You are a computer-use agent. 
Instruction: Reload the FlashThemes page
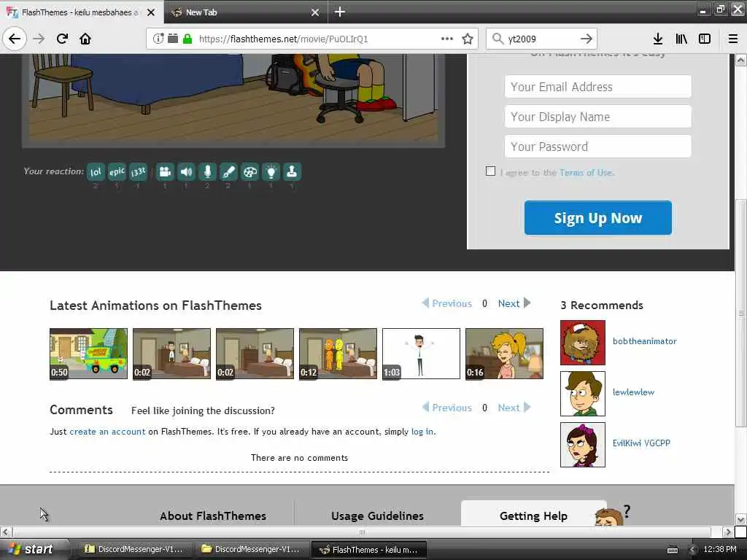[62, 39]
